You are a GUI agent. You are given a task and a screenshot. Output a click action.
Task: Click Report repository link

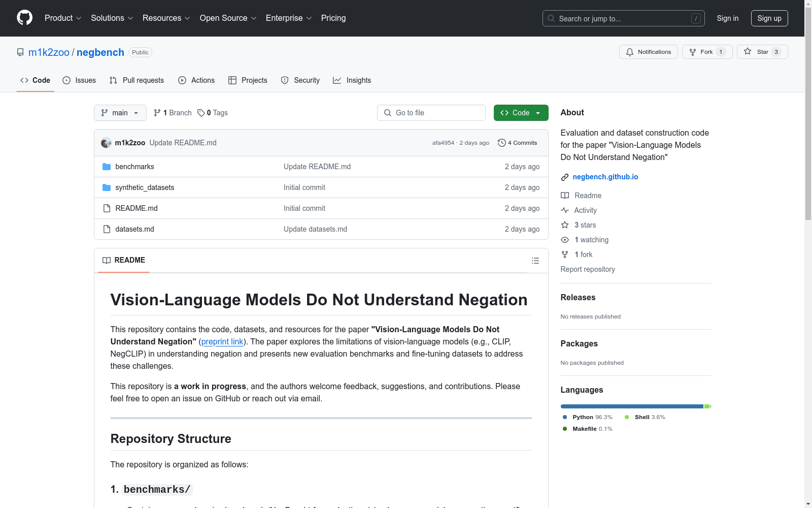pos(588,269)
